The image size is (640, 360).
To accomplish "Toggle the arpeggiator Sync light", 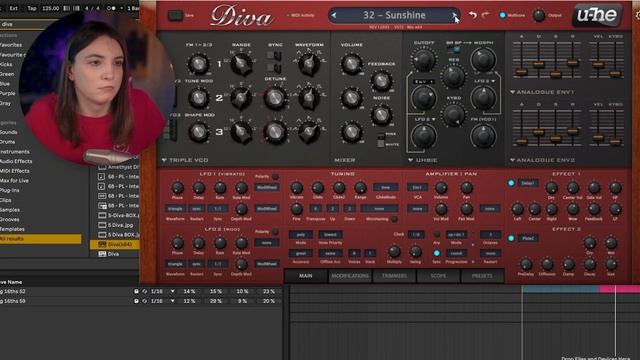I will tap(437, 253).
